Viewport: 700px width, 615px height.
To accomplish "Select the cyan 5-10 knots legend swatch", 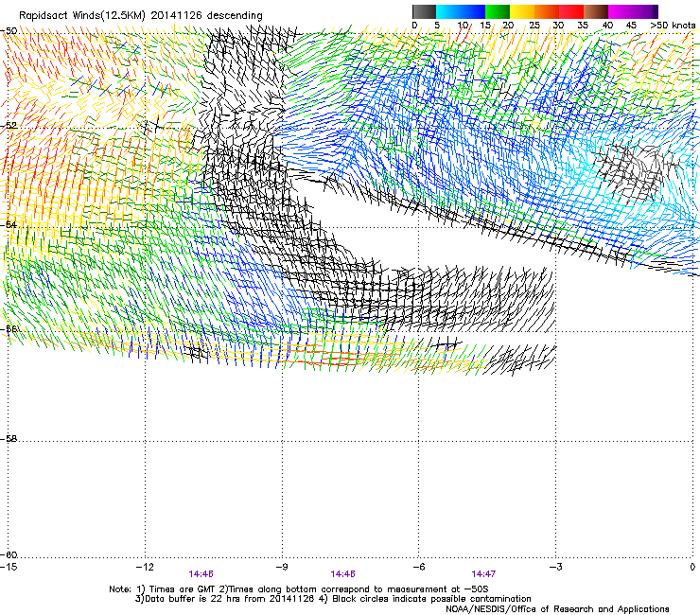I will click(x=448, y=11).
